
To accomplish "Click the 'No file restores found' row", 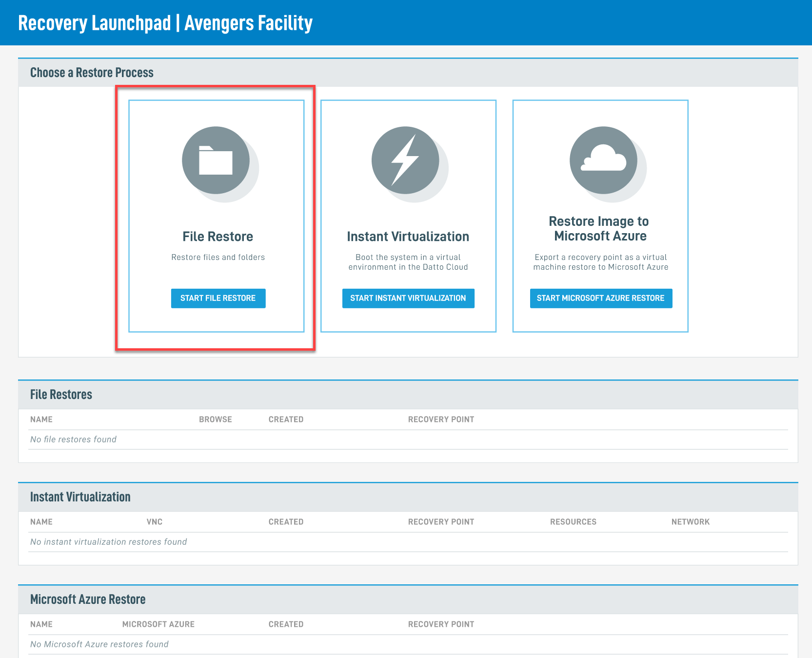I will pos(73,439).
